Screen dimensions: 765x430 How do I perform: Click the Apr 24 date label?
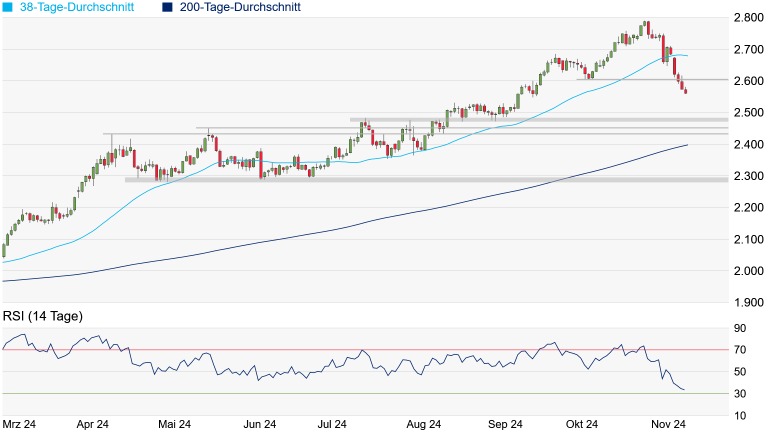[x=93, y=424]
